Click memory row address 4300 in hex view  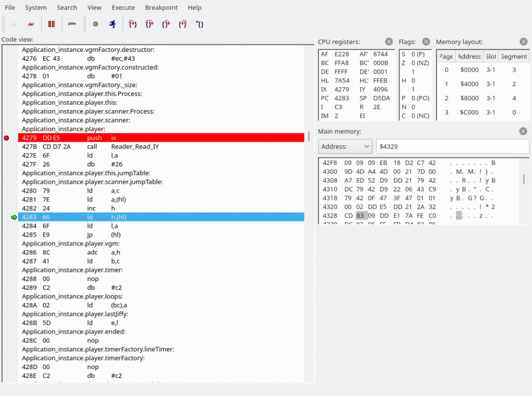click(x=330, y=172)
